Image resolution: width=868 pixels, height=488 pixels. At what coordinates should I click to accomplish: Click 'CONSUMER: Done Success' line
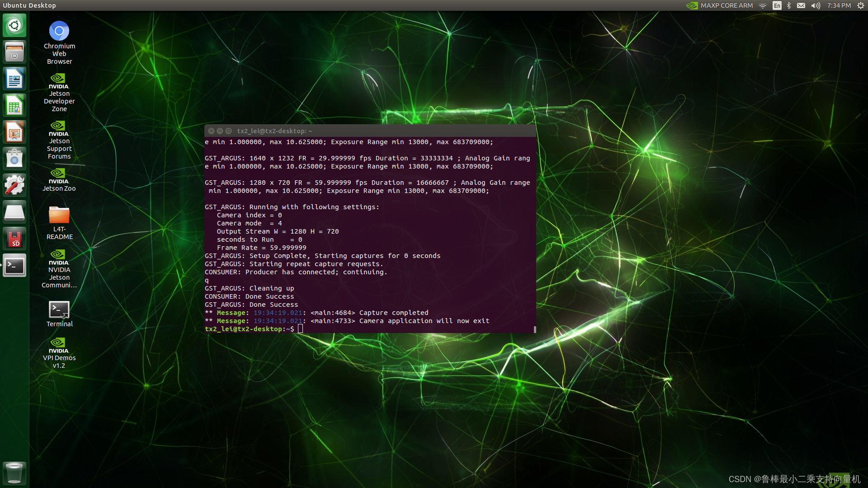250,296
